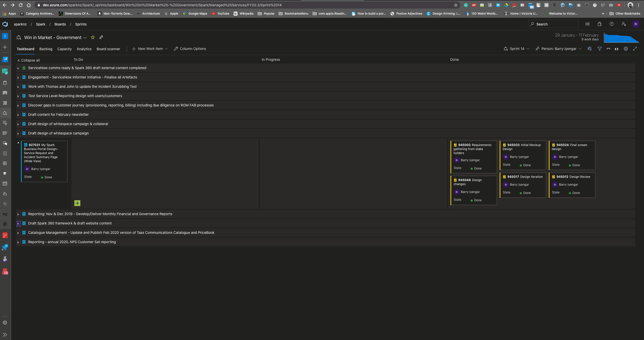Open Person: Barry Iyengar filter dropdown
The width and height of the screenshot is (644, 340).
click(x=559, y=49)
